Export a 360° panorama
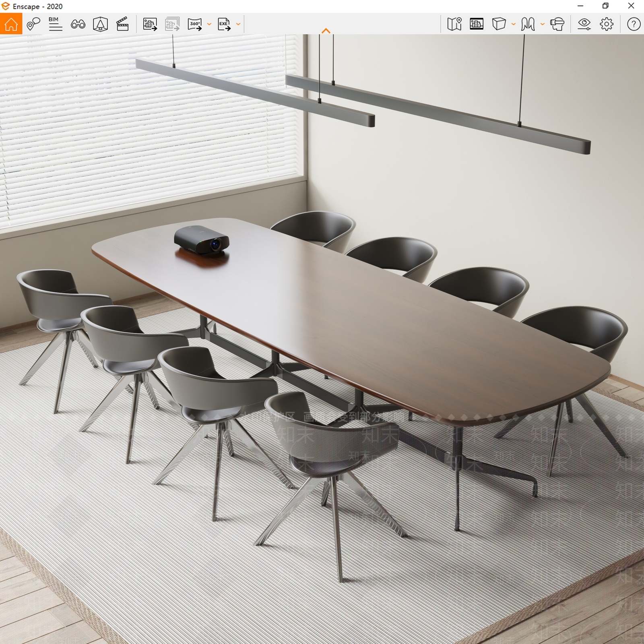644x644 pixels. [x=195, y=24]
